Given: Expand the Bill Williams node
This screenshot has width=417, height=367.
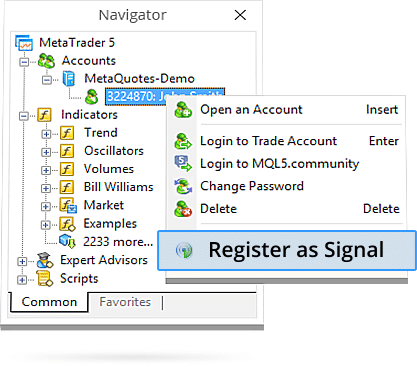Looking at the screenshot, I should coord(46,188).
